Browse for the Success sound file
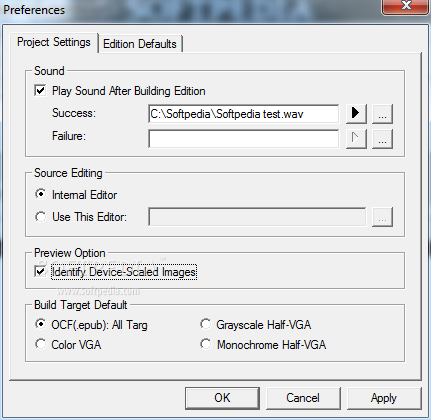Viewport: 431px width, 420px height. pos(382,114)
